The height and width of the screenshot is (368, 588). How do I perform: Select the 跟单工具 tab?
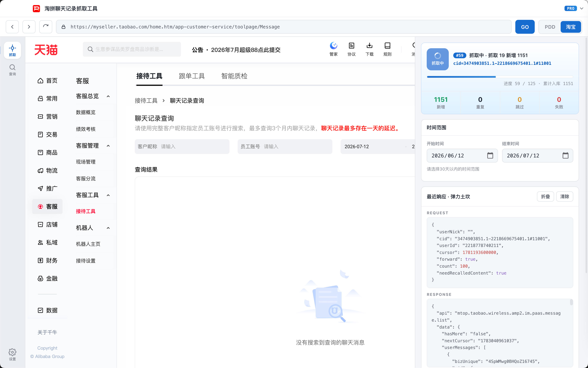pos(192,76)
